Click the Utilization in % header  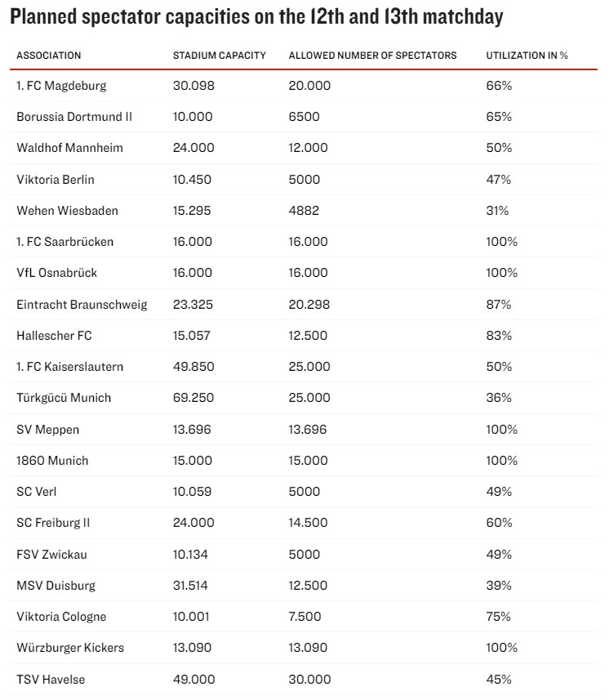click(x=527, y=56)
